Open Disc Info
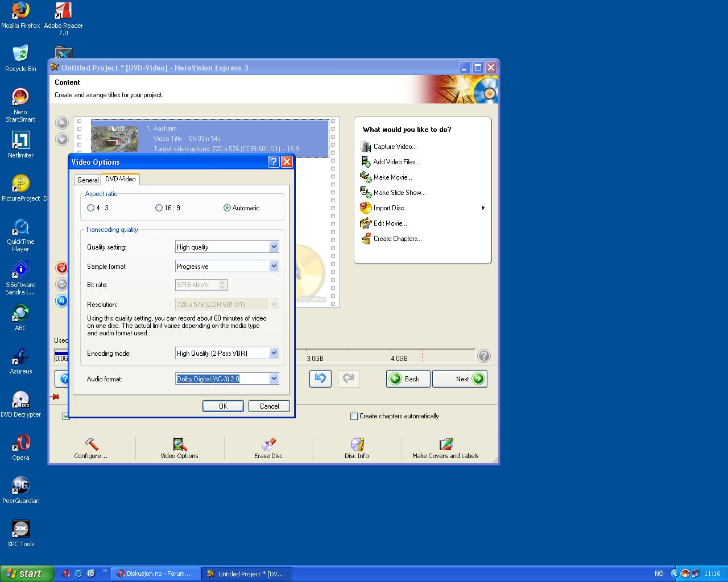Viewport: 728px width, 582px height. [357, 448]
